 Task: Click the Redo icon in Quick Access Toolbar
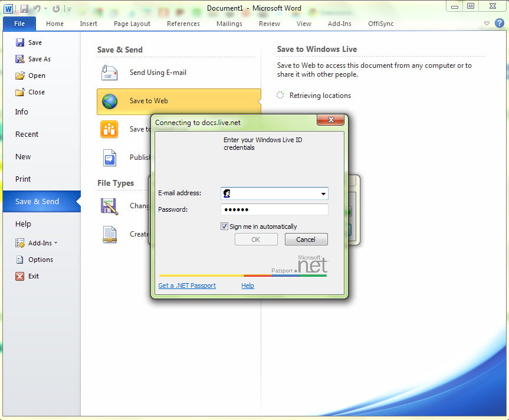[x=56, y=9]
